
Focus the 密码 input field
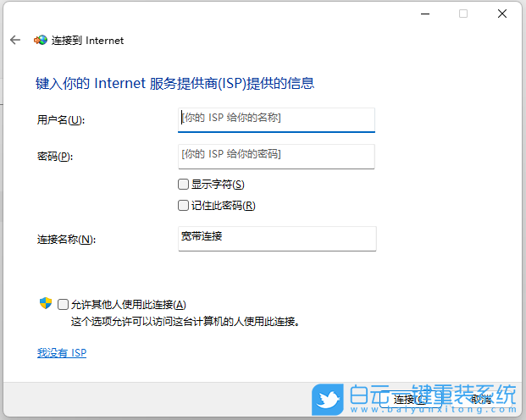(x=276, y=157)
